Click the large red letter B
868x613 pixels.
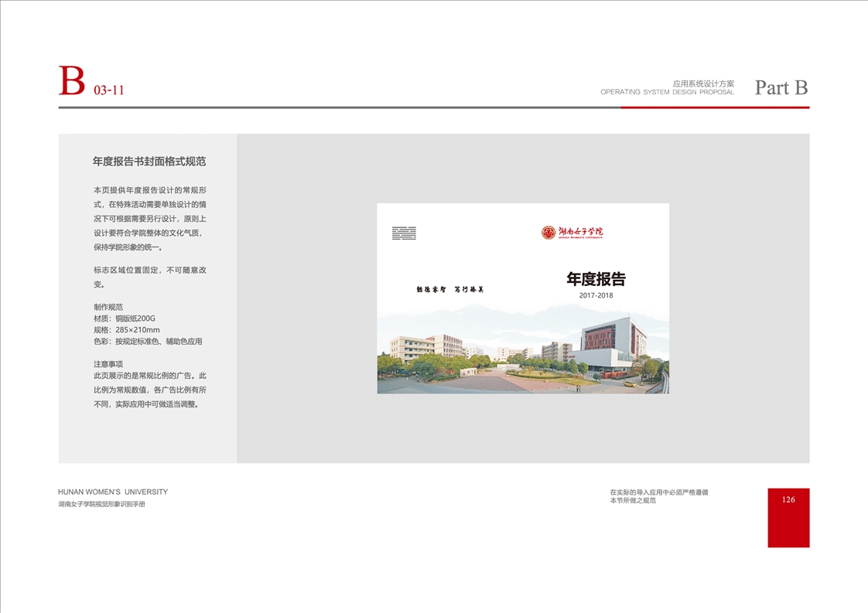pos(72,82)
